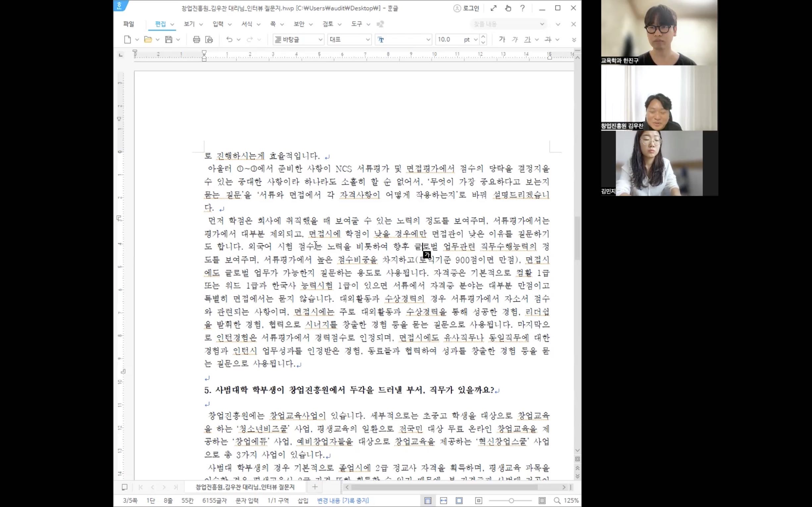Open the 도구 menu
Screen dimensions: 812x507
coord(357,24)
